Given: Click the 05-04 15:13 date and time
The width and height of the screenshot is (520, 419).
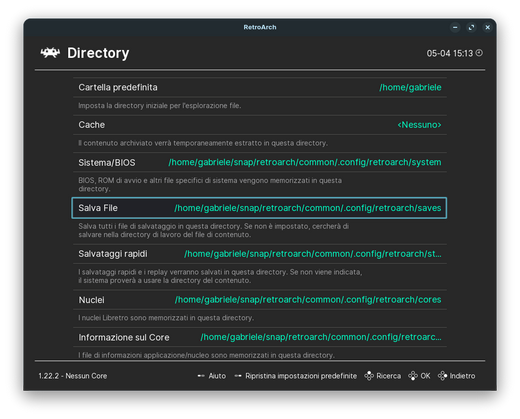Looking at the screenshot, I should (x=450, y=53).
